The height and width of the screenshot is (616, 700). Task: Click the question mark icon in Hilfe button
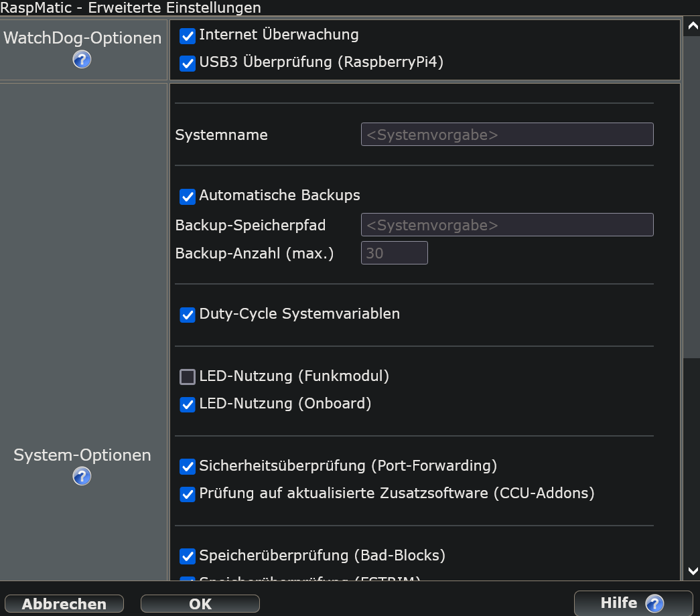click(x=654, y=603)
